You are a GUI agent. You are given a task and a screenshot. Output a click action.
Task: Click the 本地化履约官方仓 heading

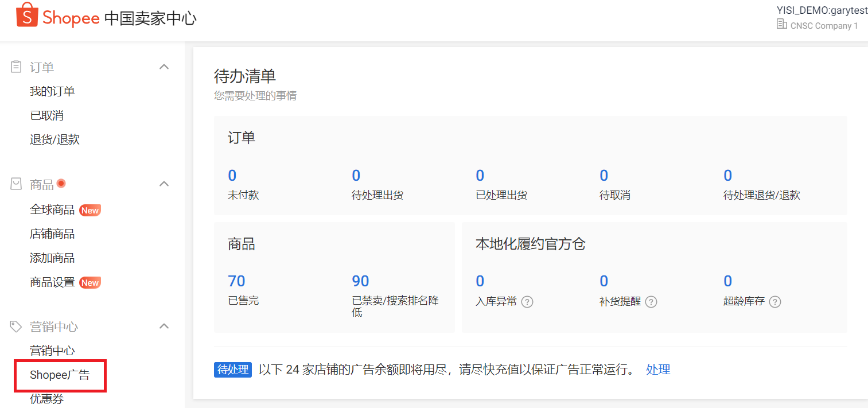click(531, 244)
